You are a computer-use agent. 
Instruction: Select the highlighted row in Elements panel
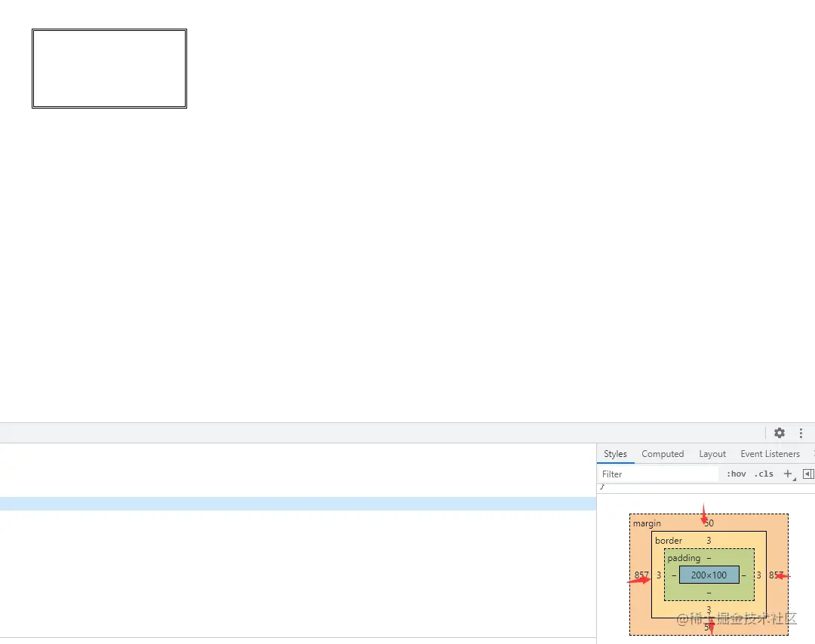point(298,503)
